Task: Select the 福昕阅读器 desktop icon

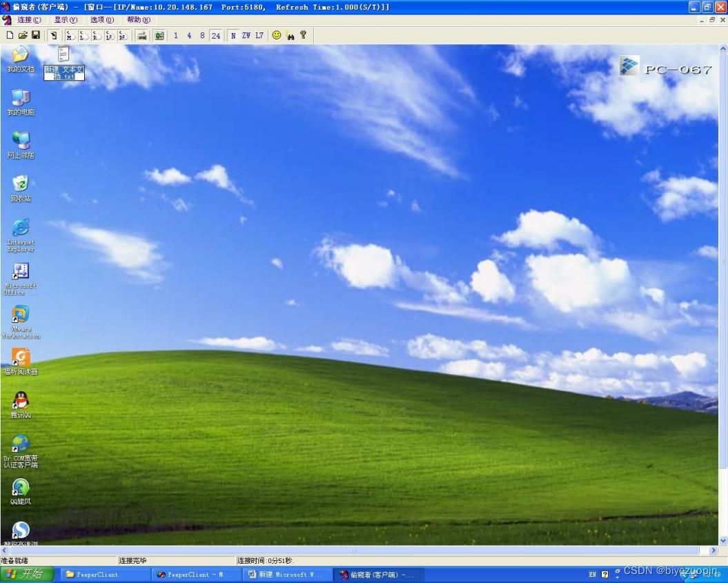Action: pyautogui.click(x=21, y=362)
